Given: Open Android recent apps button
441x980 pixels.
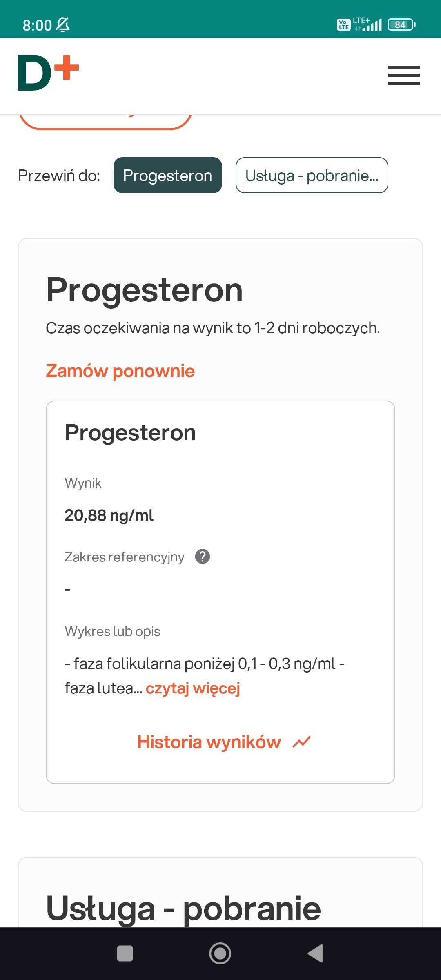Looking at the screenshot, I should [125, 953].
